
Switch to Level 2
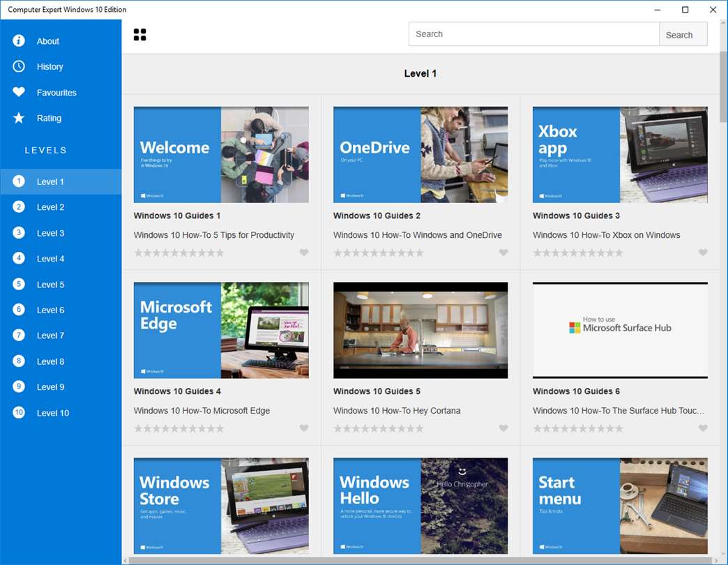point(61,207)
